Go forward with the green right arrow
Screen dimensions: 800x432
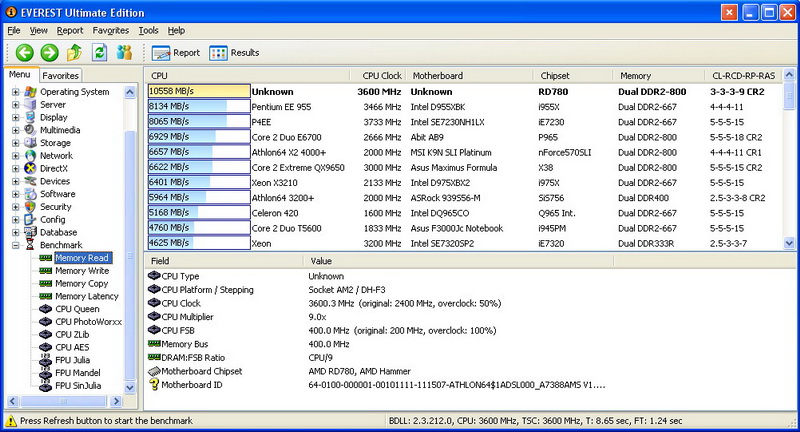click(49, 53)
